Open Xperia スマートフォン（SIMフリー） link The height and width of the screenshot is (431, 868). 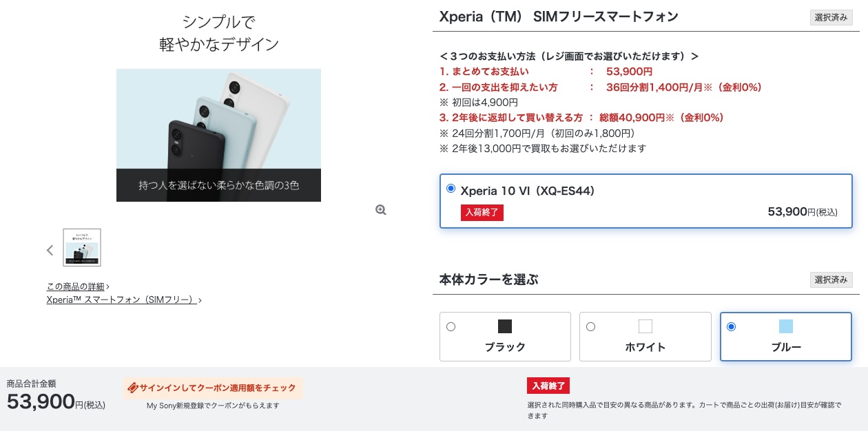coord(124,299)
